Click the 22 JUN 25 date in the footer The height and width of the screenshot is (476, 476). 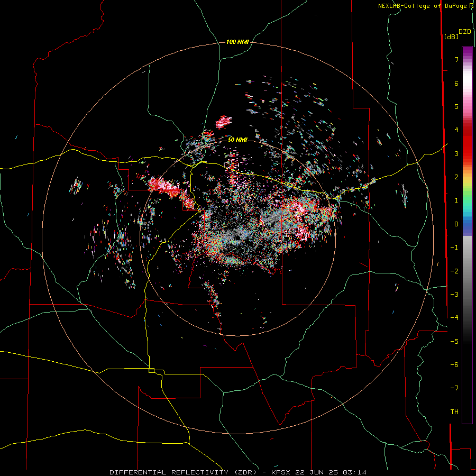pos(317,472)
